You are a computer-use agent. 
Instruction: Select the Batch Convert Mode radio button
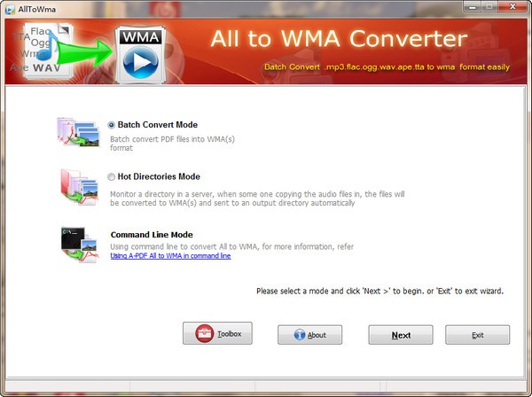pos(112,125)
